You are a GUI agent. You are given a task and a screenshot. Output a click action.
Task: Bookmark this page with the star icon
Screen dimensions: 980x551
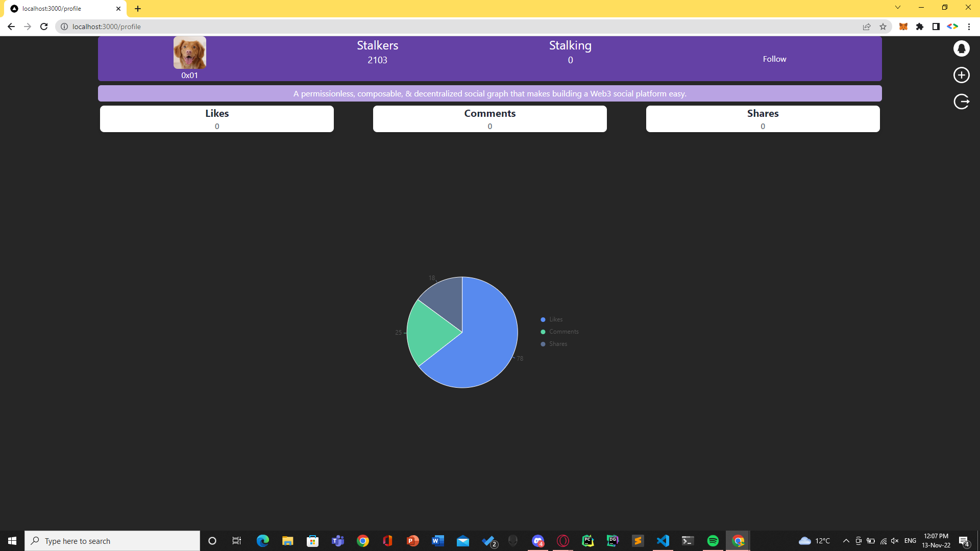[x=883, y=27]
